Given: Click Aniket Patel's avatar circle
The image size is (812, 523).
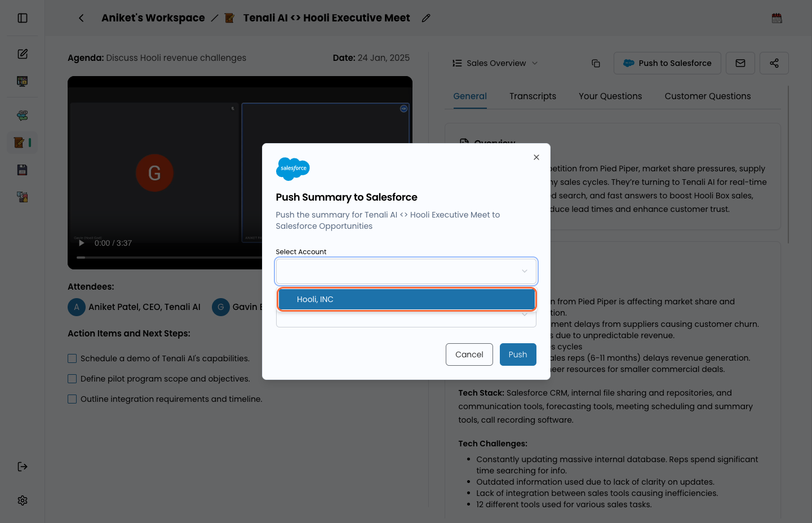Looking at the screenshot, I should [x=77, y=307].
